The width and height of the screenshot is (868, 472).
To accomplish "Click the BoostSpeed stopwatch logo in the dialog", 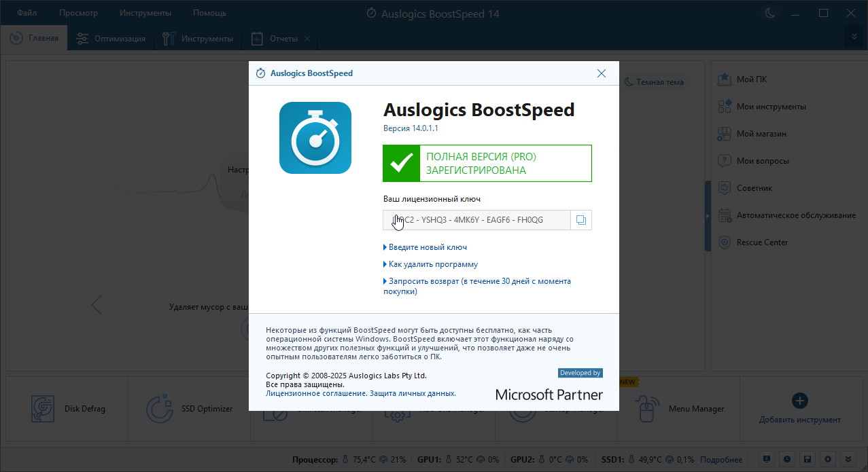I will pos(315,138).
